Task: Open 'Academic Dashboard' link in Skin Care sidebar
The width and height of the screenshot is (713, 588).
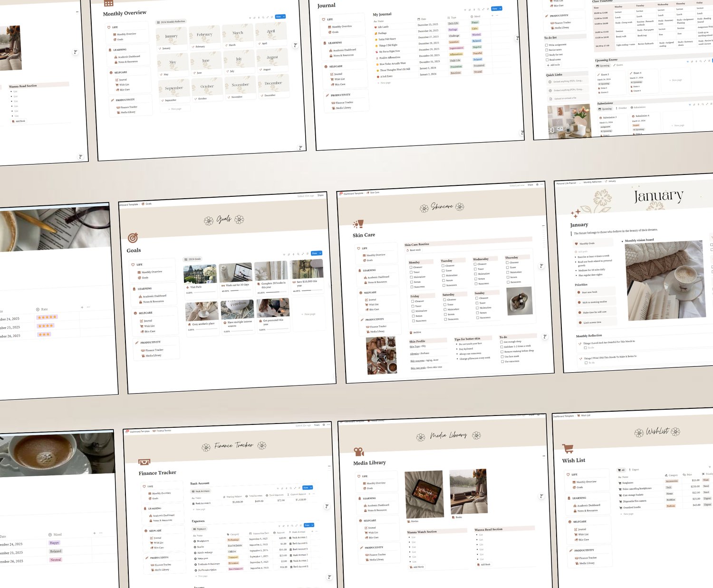Action: (377, 277)
